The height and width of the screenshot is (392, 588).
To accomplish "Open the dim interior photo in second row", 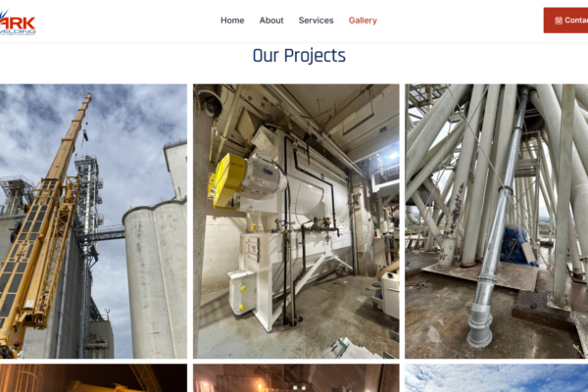I will point(296,377).
